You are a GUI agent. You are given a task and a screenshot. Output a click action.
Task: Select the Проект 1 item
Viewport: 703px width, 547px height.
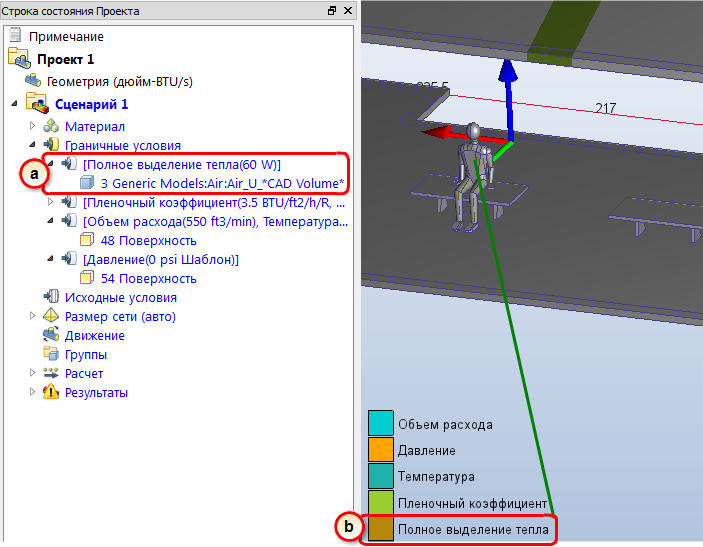coord(65,59)
